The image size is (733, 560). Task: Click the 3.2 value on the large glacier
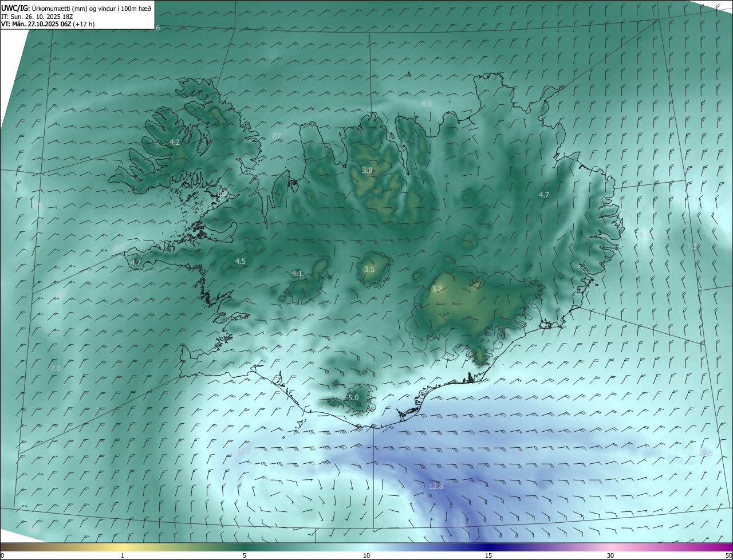(437, 289)
